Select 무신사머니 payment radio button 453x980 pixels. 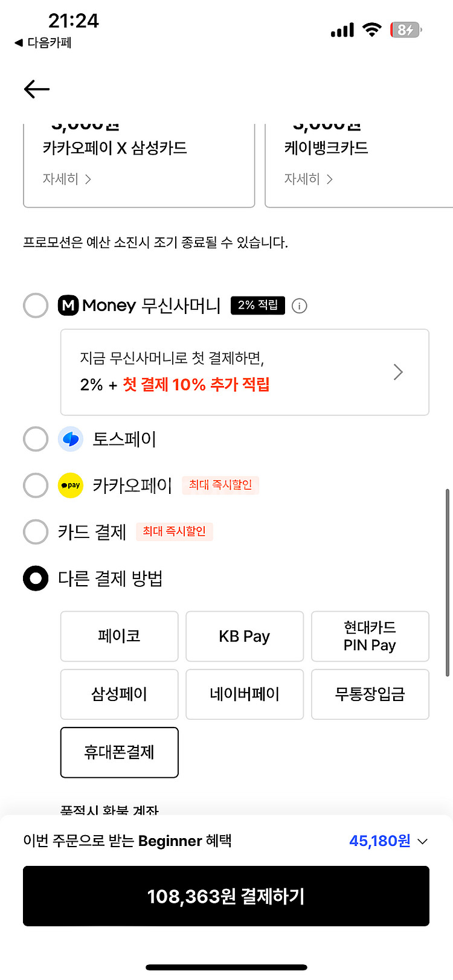pyautogui.click(x=36, y=306)
